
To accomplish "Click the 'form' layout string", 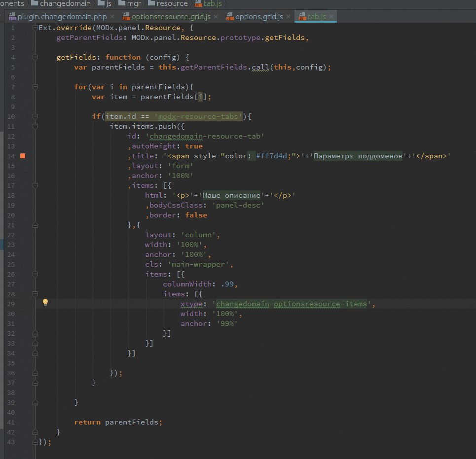I will tap(181, 166).
